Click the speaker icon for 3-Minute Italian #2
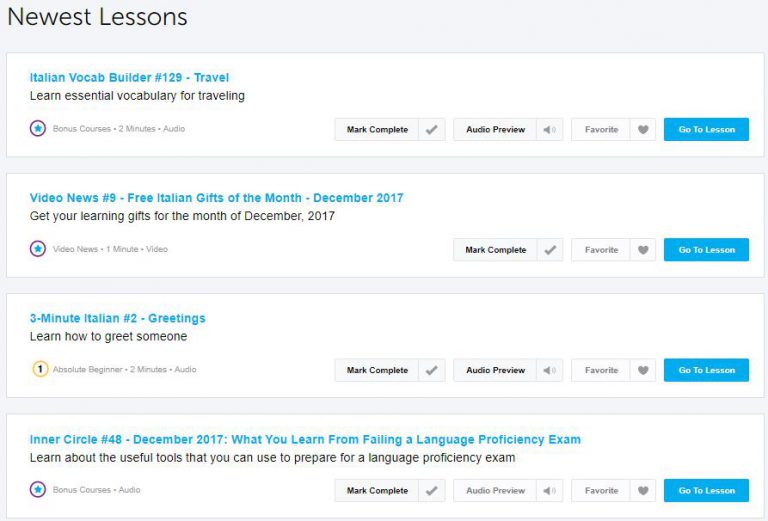This screenshot has width=768, height=521. (x=549, y=370)
